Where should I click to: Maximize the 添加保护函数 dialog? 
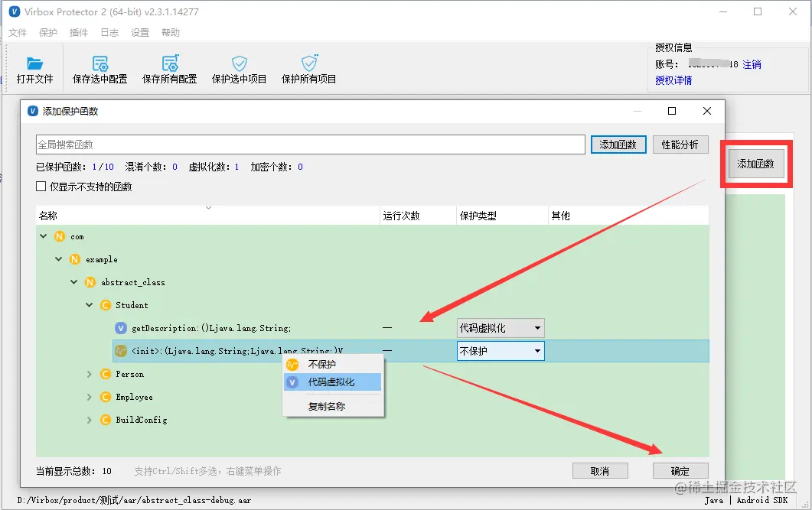click(672, 111)
